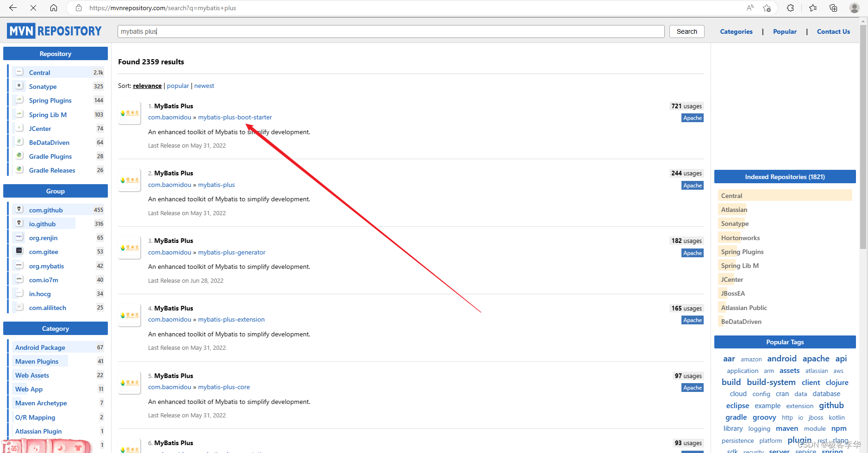Image resolution: width=868 pixels, height=453 pixels.
Task: Click the Spring Plugins repository icon
Action: pos(19,100)
